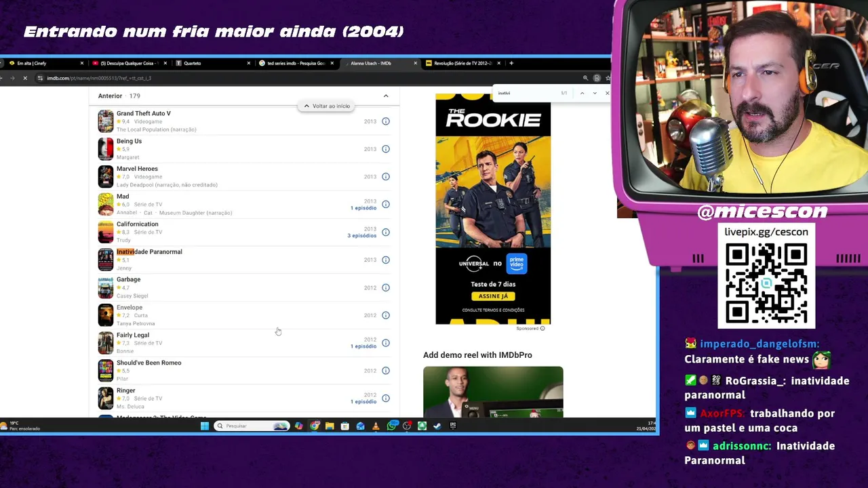This screenshot has width=868, height=488.
Task: Open info icon for Grand Theft Auto V
Action: (x=386, y=121)
